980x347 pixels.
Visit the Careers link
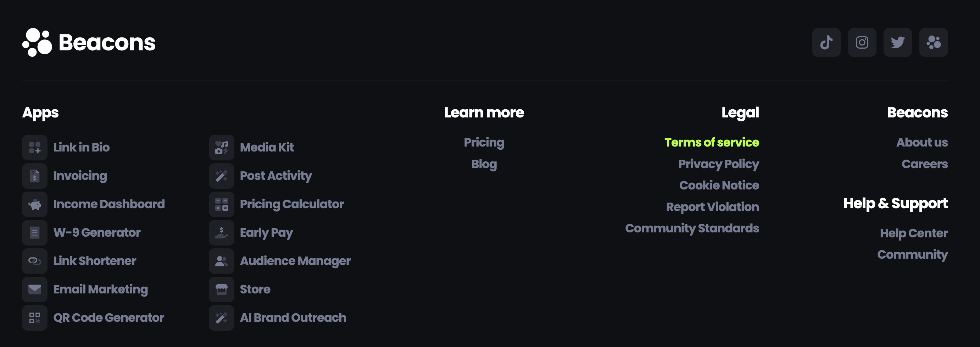click(925, 164)
